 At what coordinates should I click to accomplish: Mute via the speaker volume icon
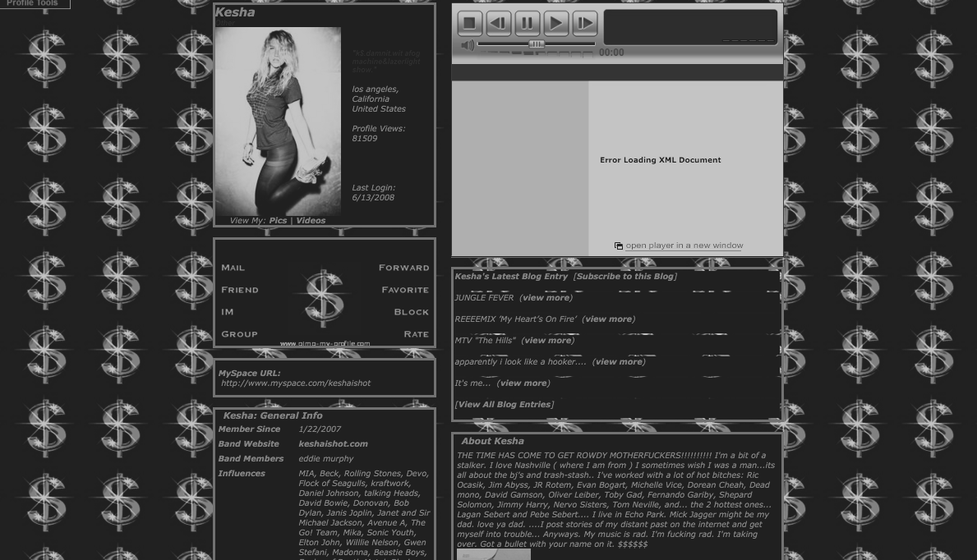[468, 46]
